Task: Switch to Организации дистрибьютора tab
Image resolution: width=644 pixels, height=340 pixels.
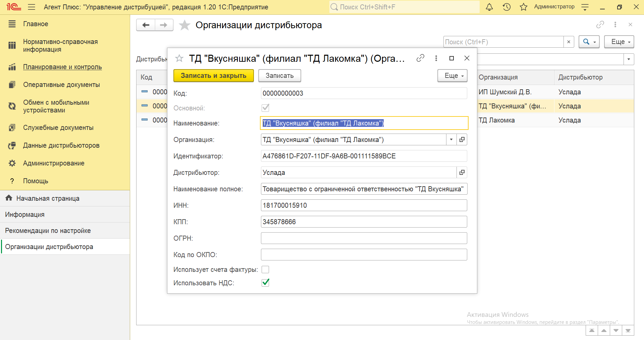Action: (x=65, y=247)
